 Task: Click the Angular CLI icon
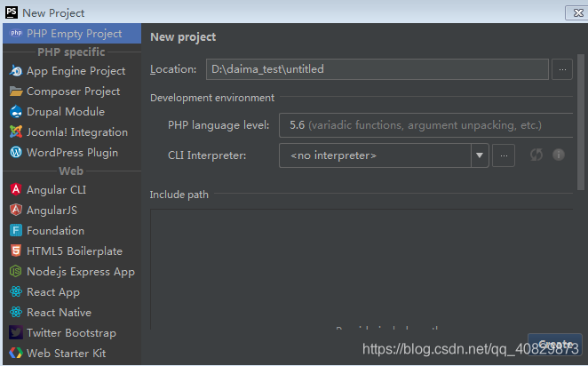[16, 190]
